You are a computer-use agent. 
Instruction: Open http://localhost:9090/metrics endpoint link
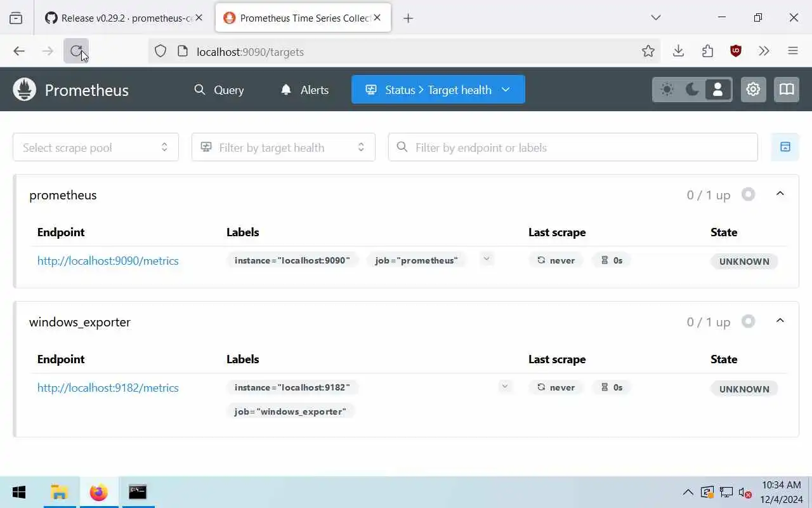tap(108, 260)
